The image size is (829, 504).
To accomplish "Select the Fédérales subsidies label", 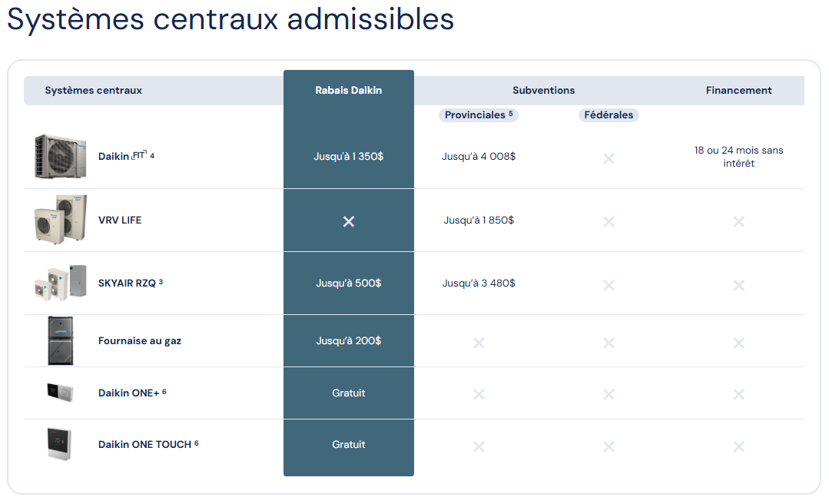I will click(608, 115).
